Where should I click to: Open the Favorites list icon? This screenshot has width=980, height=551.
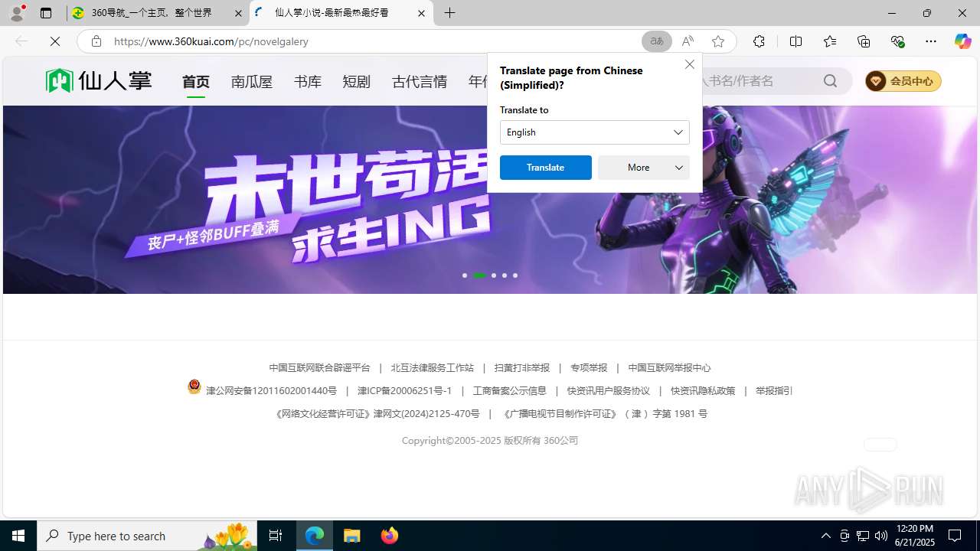tap(829, 41)
